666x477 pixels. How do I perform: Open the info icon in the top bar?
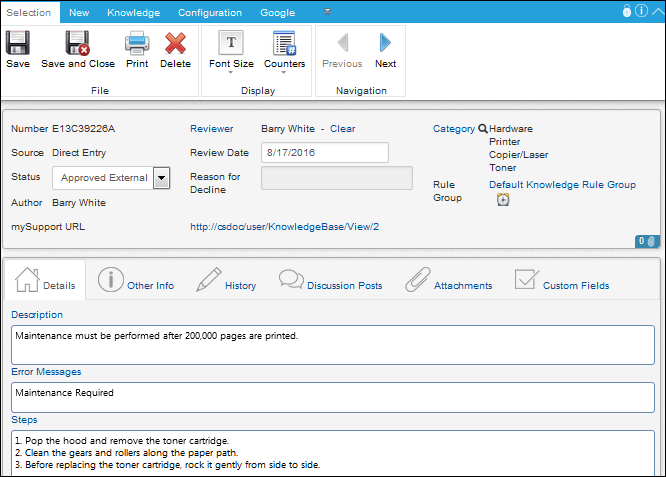[641, 11]
